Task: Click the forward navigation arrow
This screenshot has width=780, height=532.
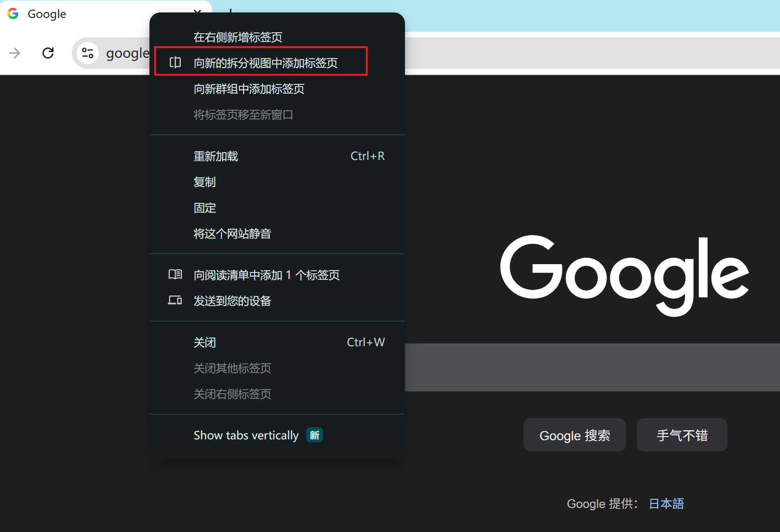Action: point(15,53)
